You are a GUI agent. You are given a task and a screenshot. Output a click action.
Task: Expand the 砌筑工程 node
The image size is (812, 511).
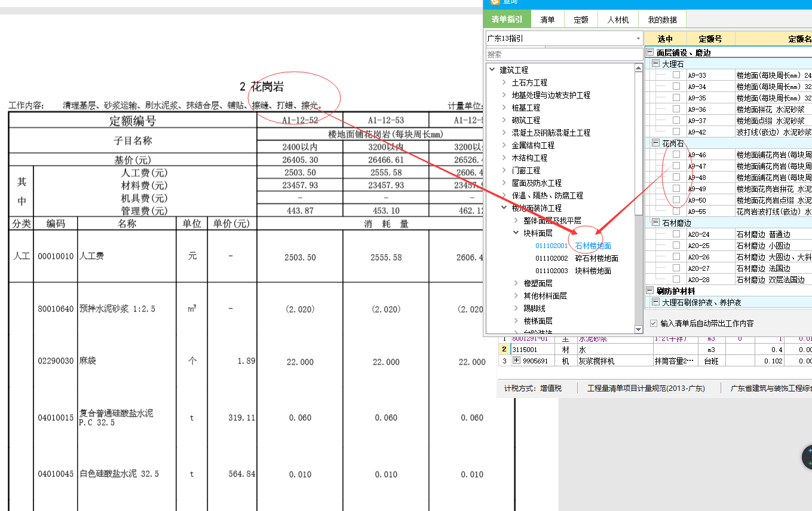[504, 120]
